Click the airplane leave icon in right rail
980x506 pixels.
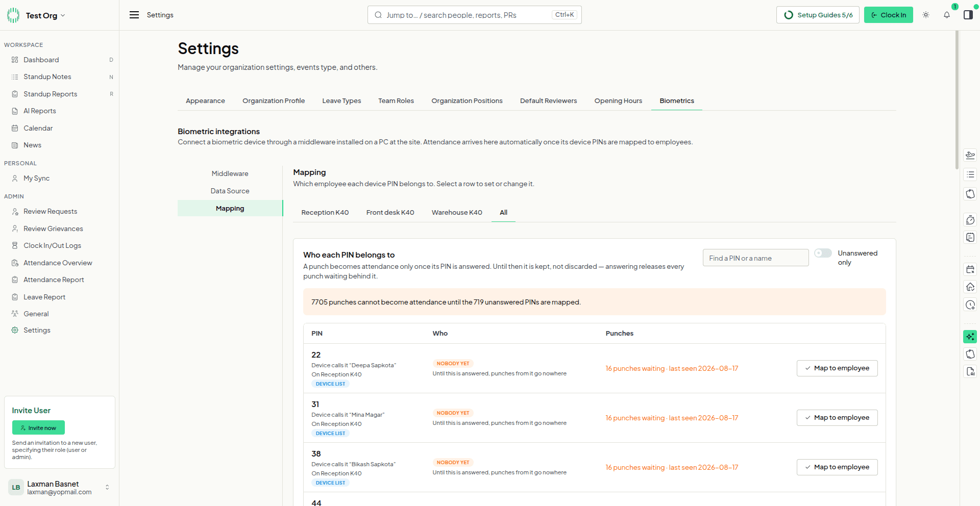[x=970, y=155]
